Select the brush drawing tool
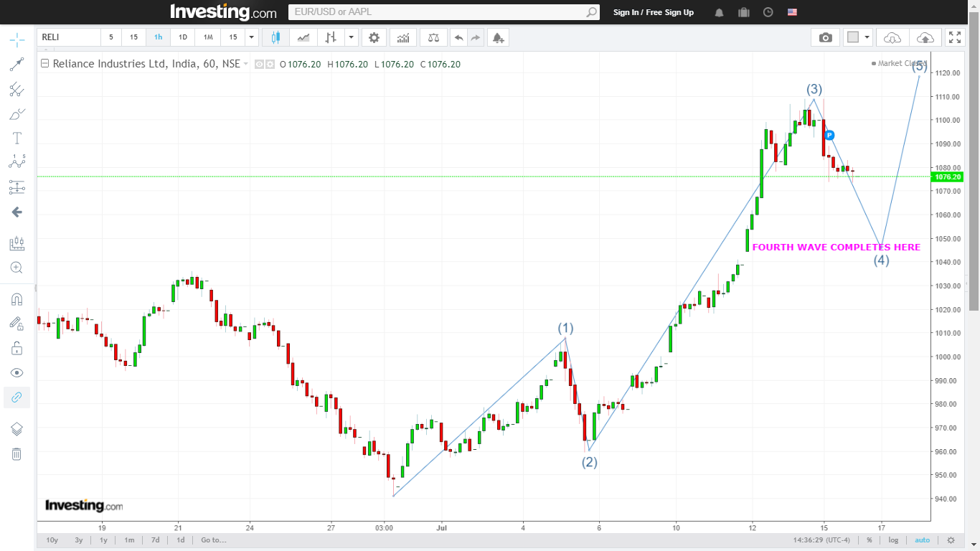Image resolution: width=980 pixels, height=551 pixels. 17,114
